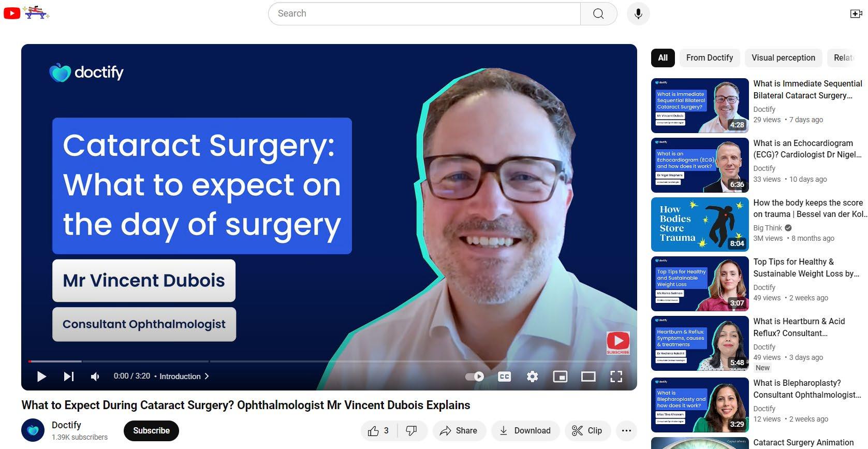The width and height of the screenshot is (868, 449).
Task: Click the Big Think channel name
Action: [768, 228]
